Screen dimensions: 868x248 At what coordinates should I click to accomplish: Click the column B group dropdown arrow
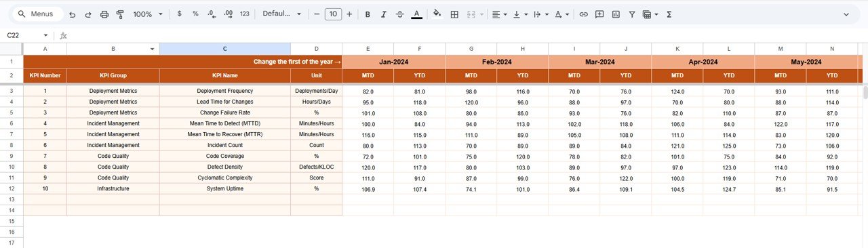(x=152, y=49)
